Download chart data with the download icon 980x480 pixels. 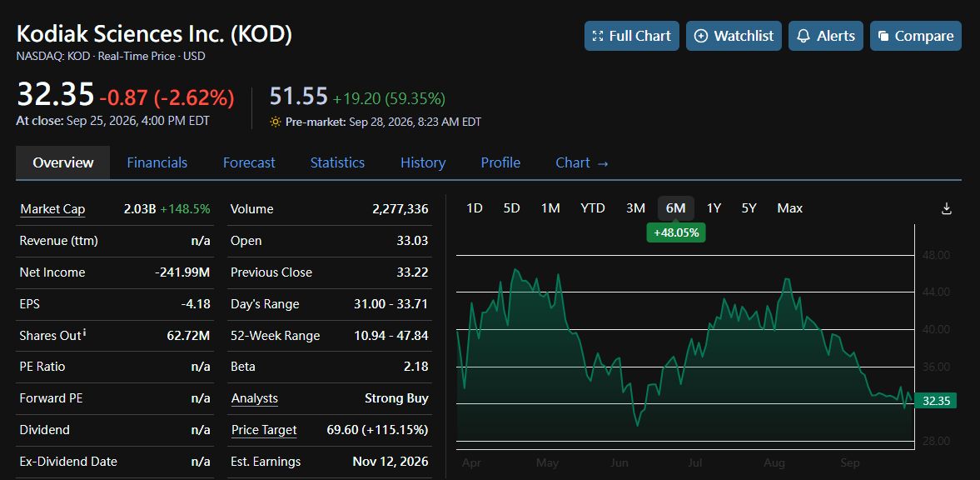[946, 208]
